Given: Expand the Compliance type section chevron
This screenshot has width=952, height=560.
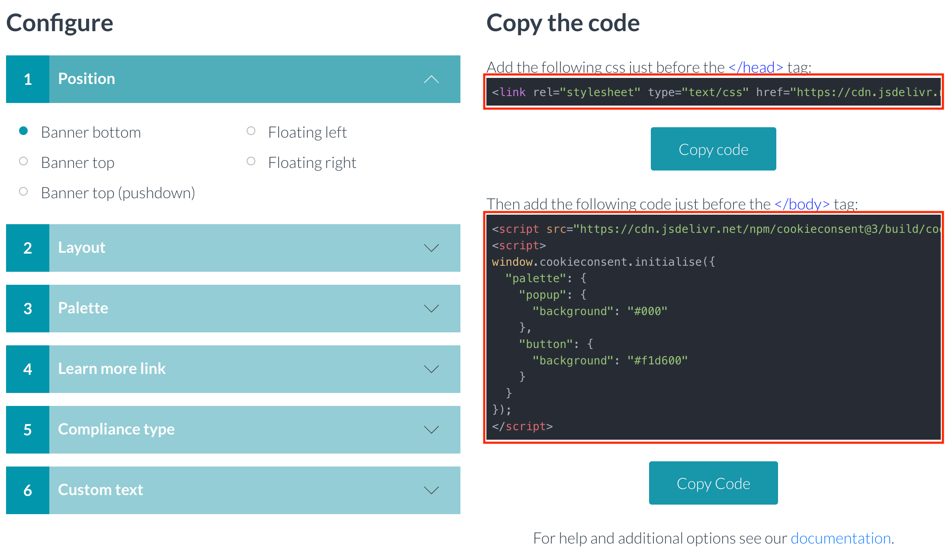Looking at the screenshot, I should click(431, 430).
